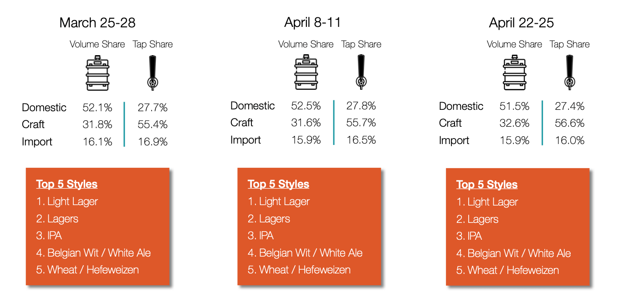The image size is (644, 299).
Task: Click the first Top 5 Styles underlined title
Action: click(67, 184)
